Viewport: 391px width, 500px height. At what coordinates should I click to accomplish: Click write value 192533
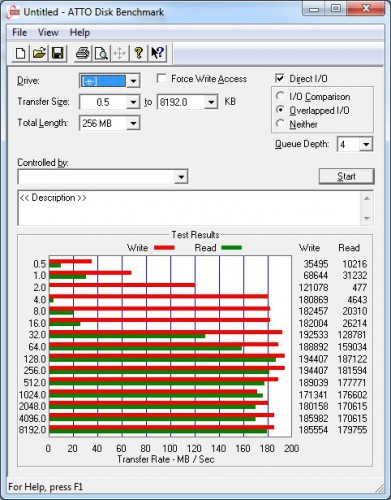pyautogui.click(x=313, y=335)
